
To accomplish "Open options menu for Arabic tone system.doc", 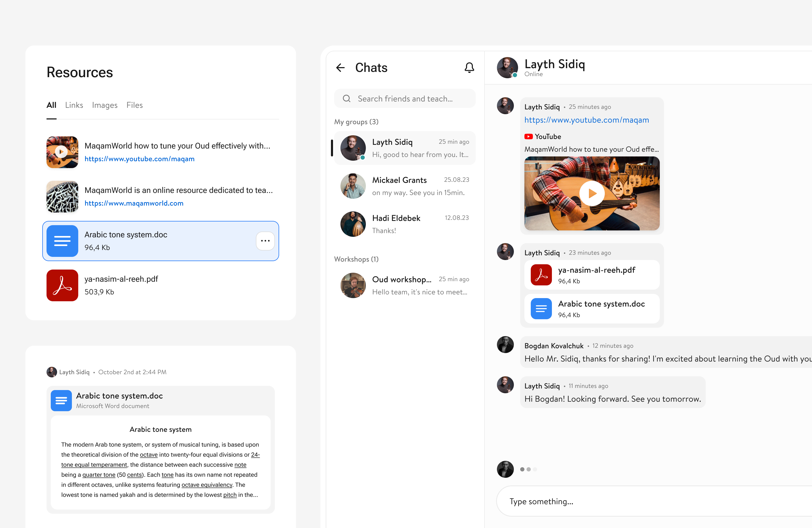I will coord(265,241).
